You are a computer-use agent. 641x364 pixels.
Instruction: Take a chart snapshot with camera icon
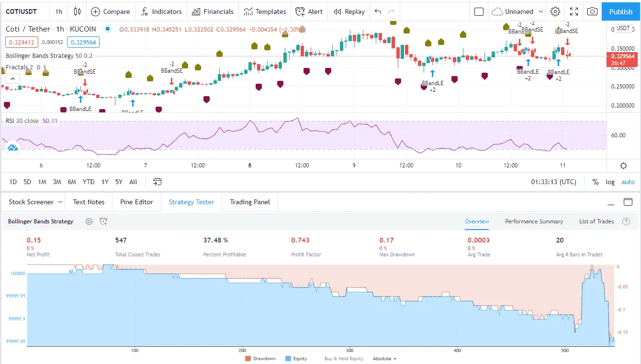tap(592, 11)
